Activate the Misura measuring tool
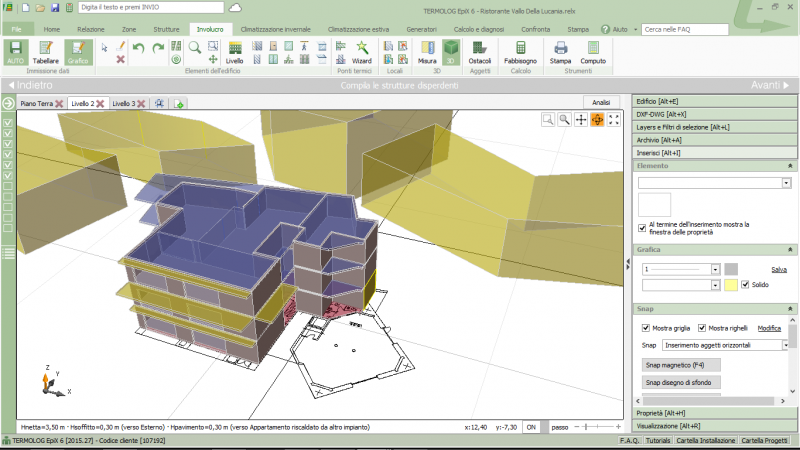 click(x=427, y=51)
